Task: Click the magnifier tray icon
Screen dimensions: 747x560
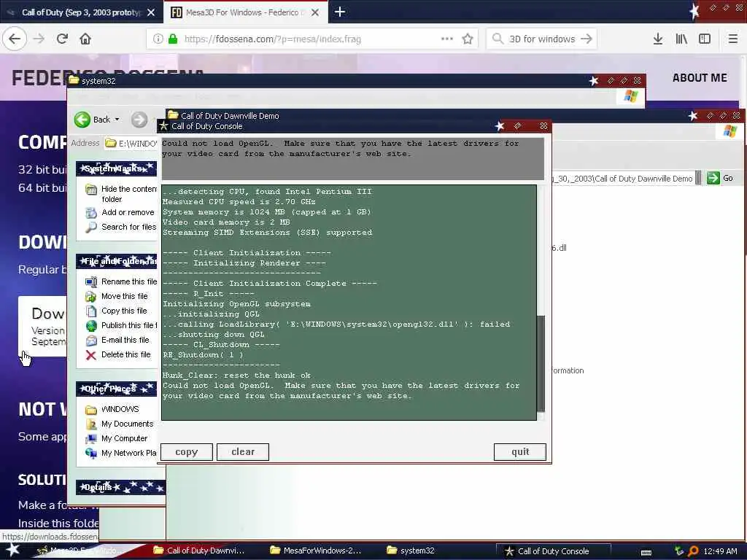Action: click(x=693, y=551)
